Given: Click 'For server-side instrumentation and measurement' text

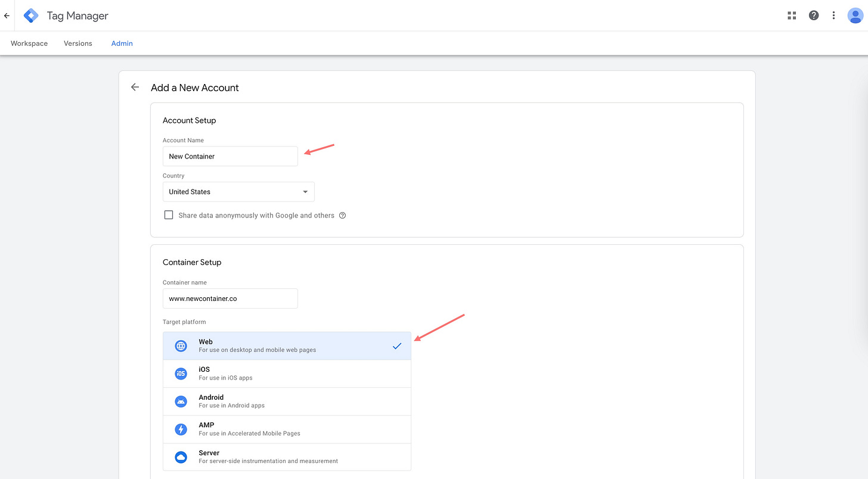Looking at the screenshot, I should point(268,461).
